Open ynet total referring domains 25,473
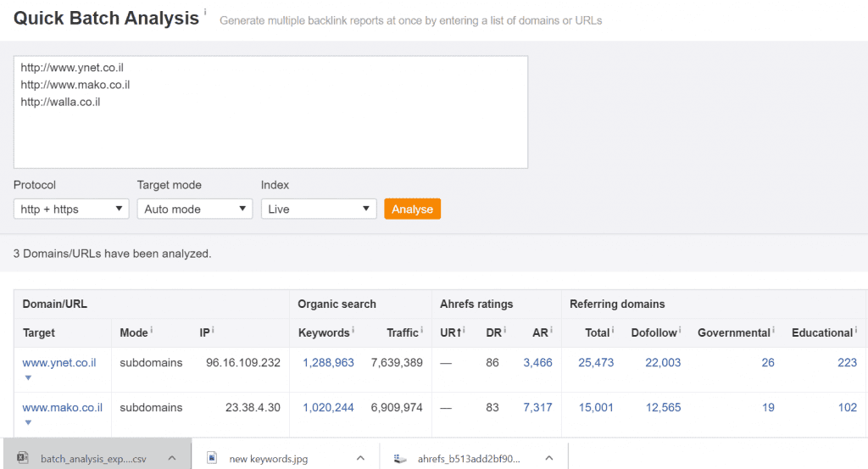The height and width of the screenshot is (469, 868). (x=596, y=363)
